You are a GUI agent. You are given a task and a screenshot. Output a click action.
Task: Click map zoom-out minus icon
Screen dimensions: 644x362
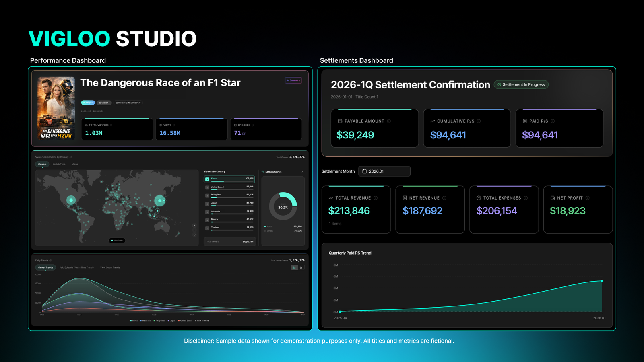click(x=194, y=230)
